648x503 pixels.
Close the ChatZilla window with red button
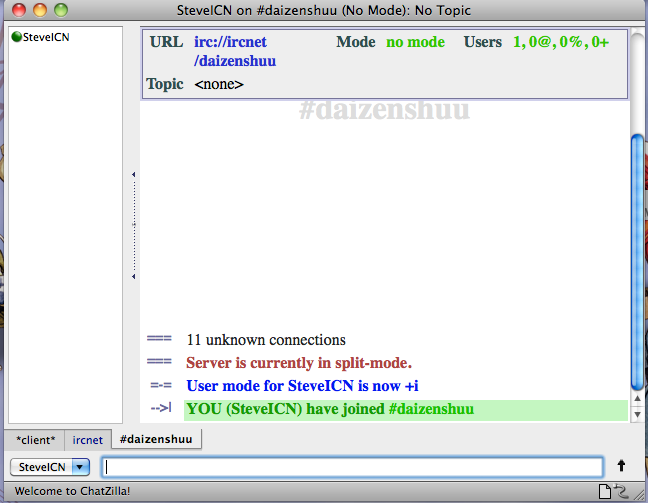19,10
